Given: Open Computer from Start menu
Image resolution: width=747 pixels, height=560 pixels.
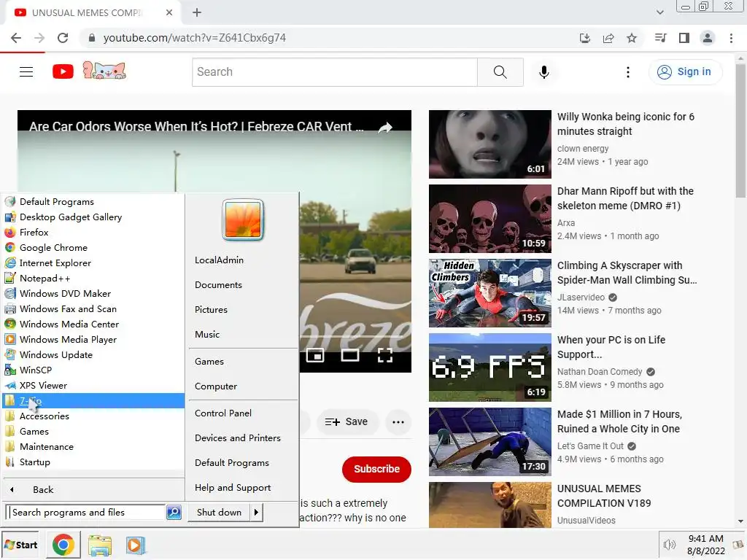Looking at the screenshot, I should tap(216, 386).
